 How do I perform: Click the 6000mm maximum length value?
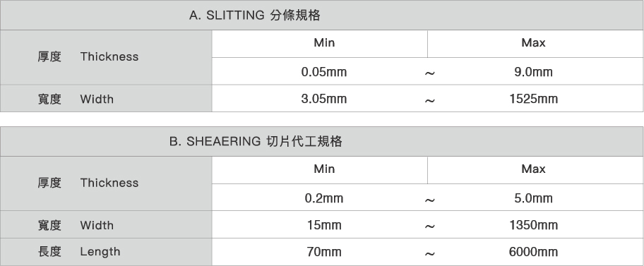[x=533, y=252]
